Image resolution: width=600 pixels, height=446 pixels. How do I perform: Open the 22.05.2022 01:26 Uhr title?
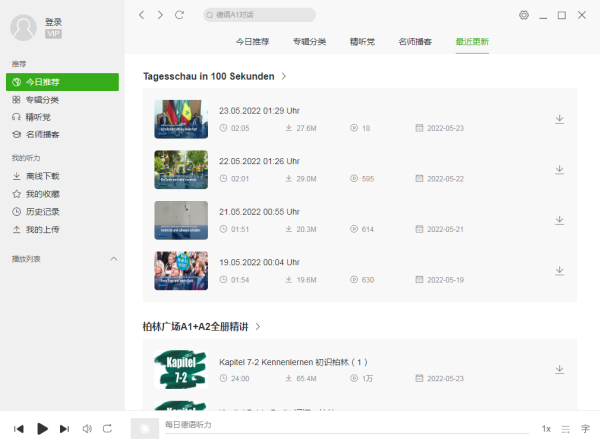point(259,161)
